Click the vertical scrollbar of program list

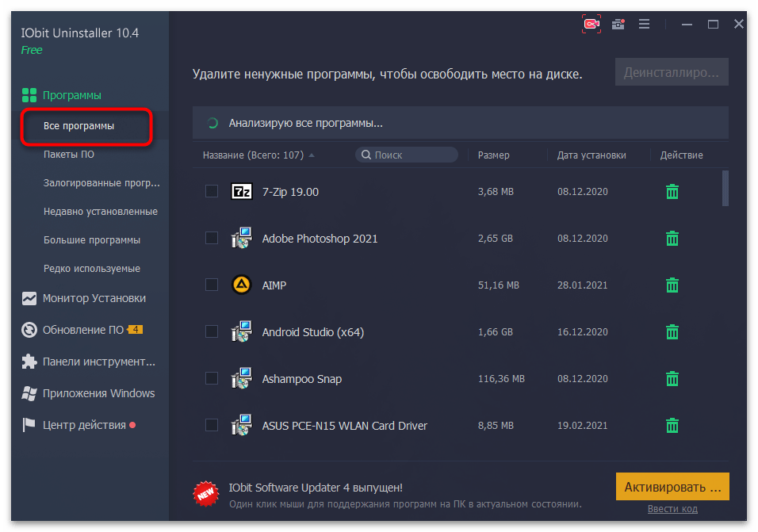coord(725,188)
